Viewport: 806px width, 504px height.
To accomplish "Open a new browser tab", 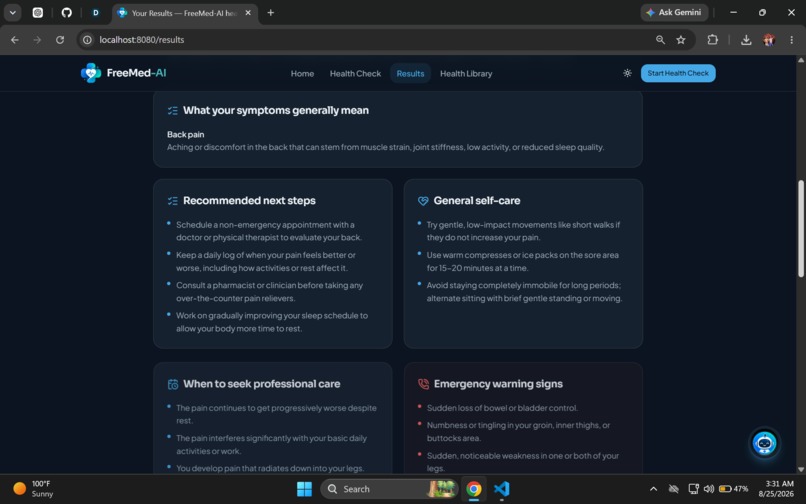I will 271,13.
